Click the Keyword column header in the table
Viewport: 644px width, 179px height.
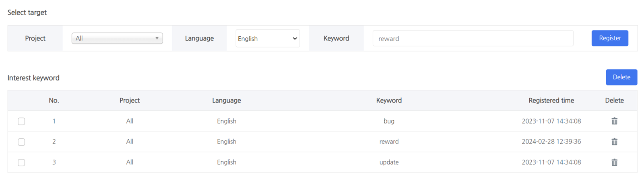(x=389, y=101)
